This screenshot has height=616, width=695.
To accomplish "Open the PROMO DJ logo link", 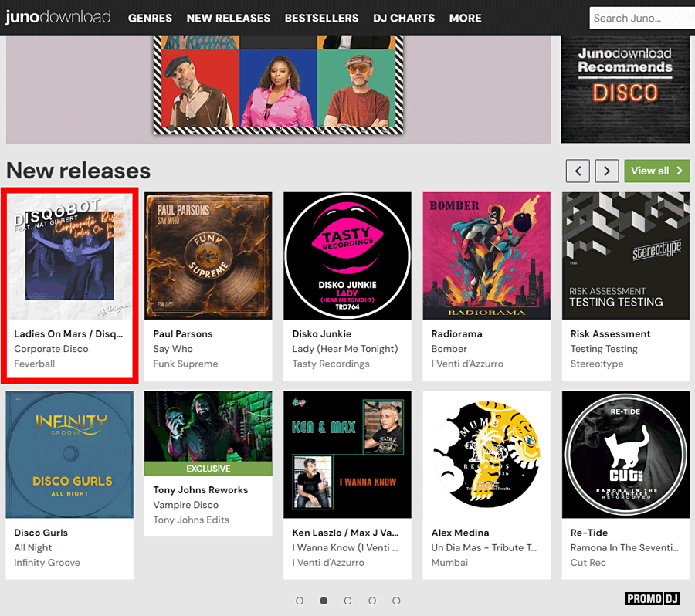I will coord(653,599).
